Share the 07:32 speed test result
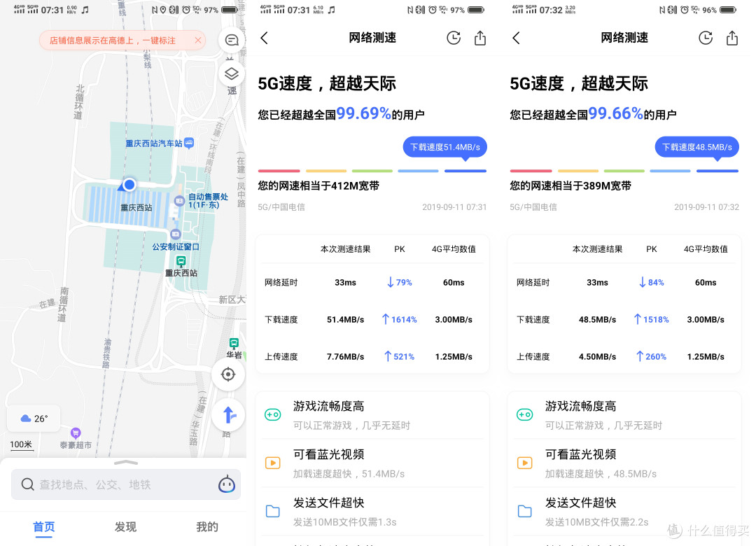 pos(732,38)
